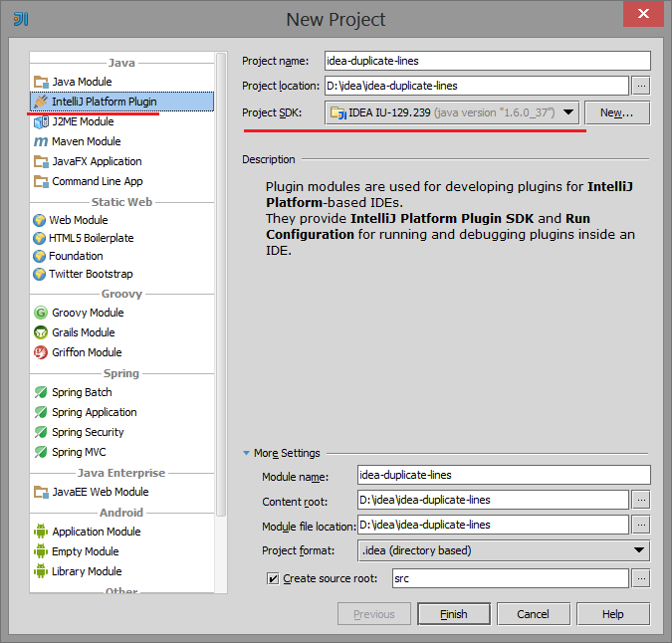Viewport: 672px width, 643px height.
Task: Click the Android Empty Module robot icon
Action: [41, 551]
